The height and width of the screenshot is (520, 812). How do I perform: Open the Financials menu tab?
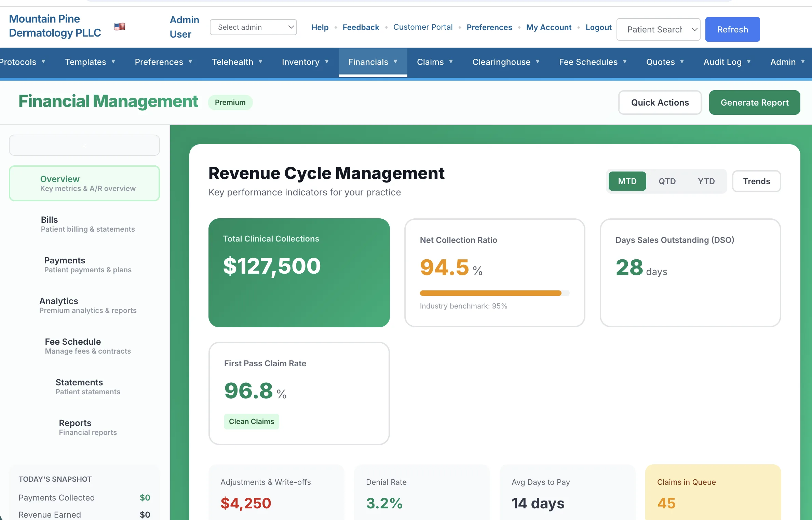tap(373, 62)
